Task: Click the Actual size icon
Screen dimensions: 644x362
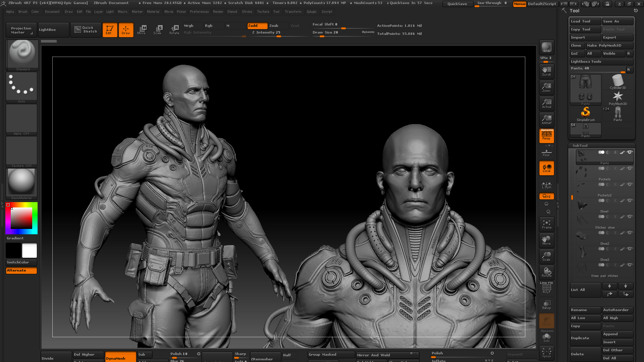Action: 546,103
